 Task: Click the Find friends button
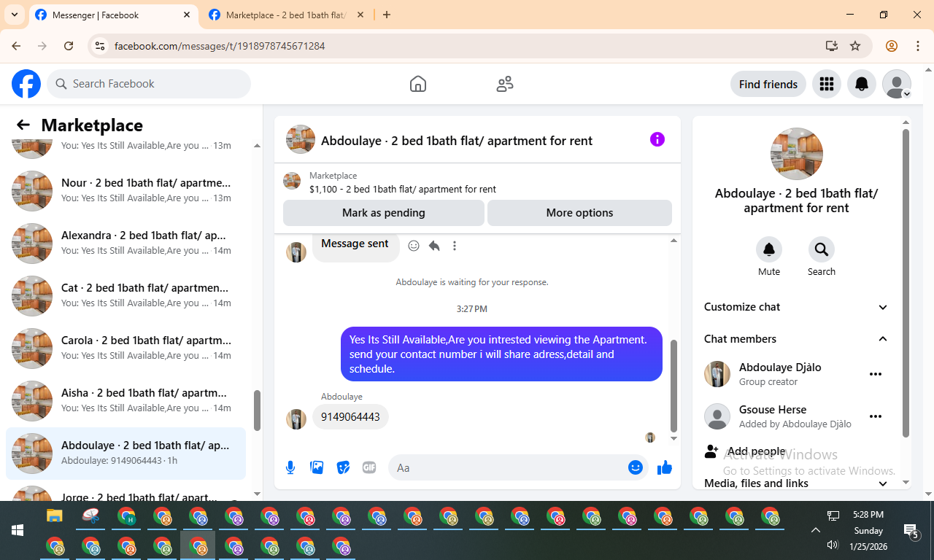[768, 84]
